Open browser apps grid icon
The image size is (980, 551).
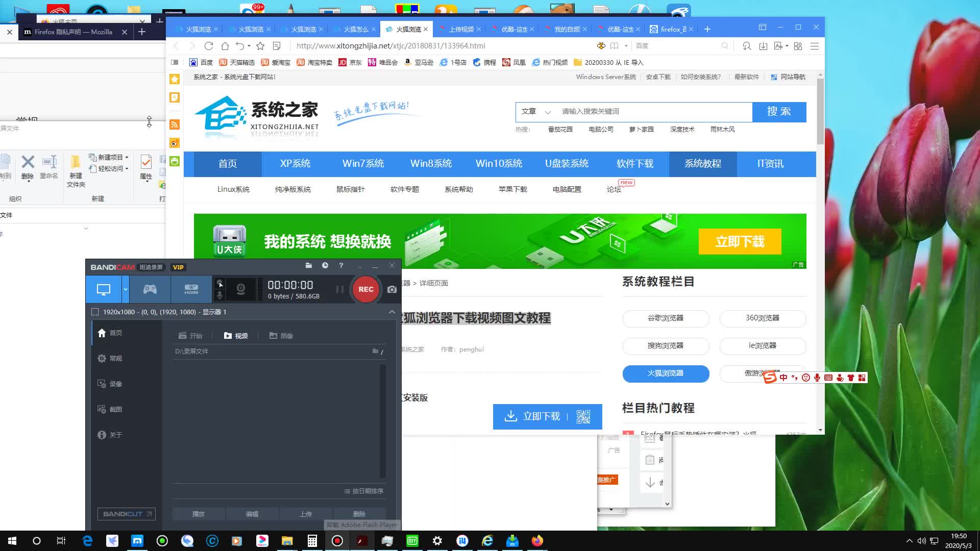(x=798, y=46)
